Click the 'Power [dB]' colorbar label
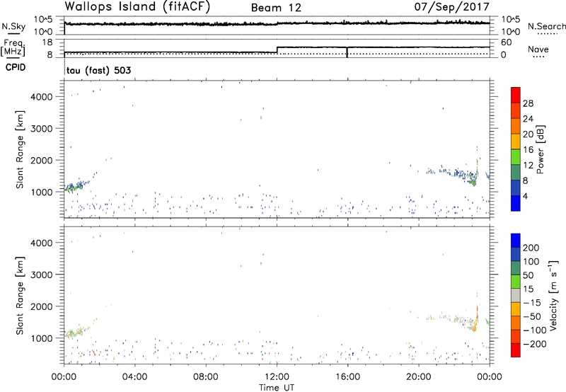 click(540, 149)
